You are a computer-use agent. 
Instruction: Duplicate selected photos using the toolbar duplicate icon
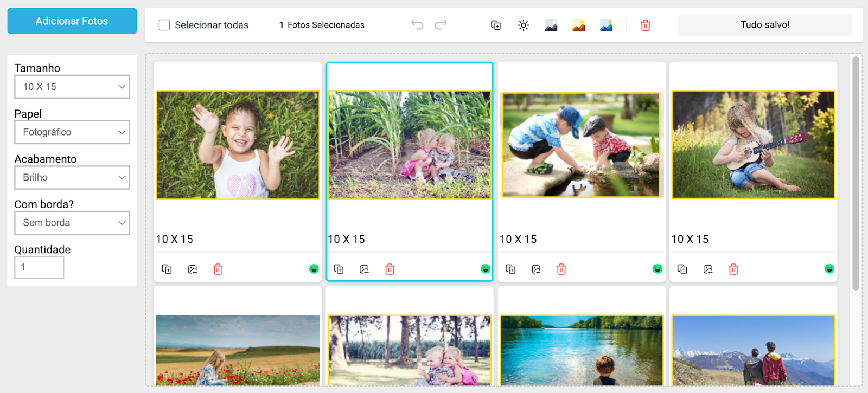[496, 25]
